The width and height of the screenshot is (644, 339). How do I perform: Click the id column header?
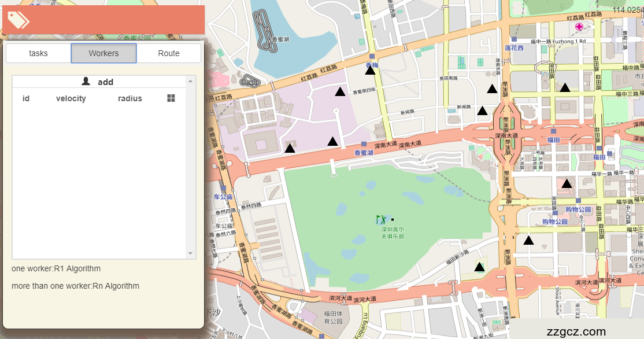point(26,98)
